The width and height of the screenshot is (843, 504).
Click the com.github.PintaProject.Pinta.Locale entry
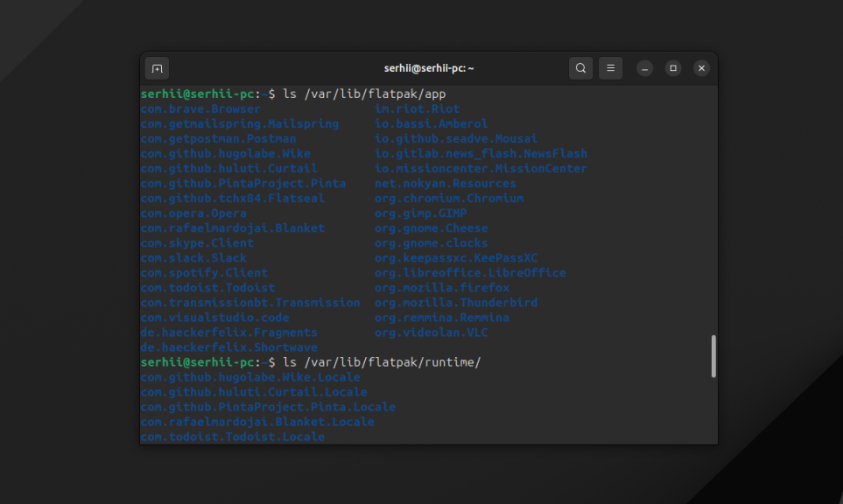(268, 407)
